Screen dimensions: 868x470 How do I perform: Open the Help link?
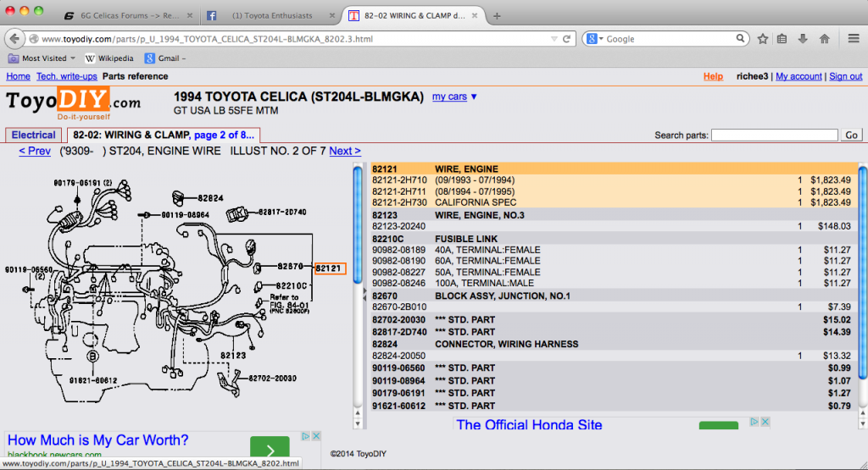pos(713,76)
